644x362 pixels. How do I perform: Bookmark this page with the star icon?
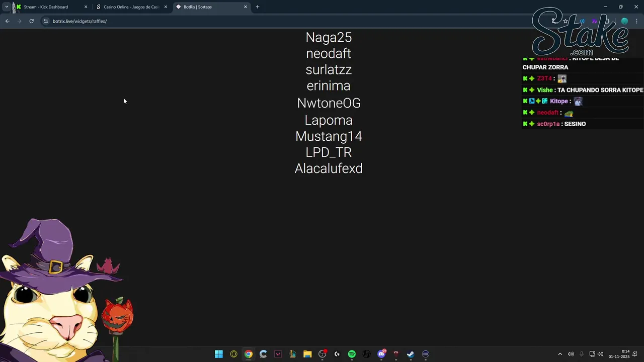coord(566,21)
